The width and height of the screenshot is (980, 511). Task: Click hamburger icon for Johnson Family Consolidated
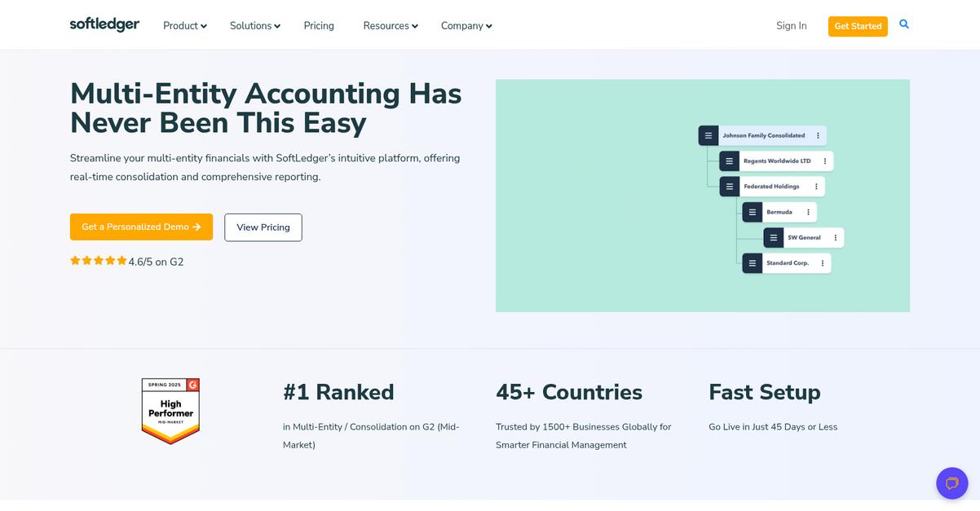709,135
